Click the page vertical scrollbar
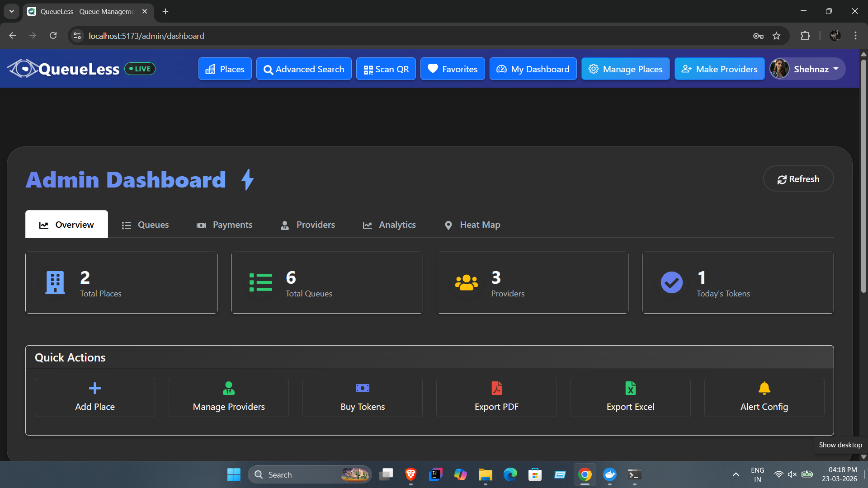 [863, 176]
